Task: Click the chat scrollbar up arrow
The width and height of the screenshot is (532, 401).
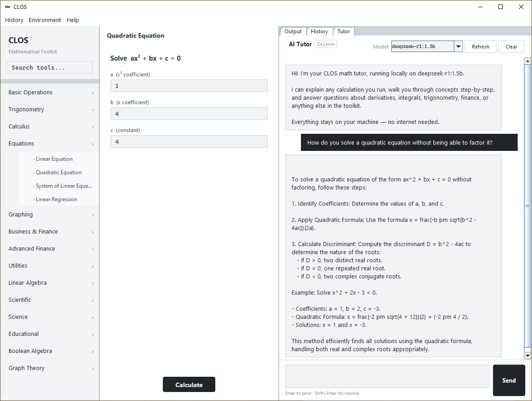Action: click(527, 61)
